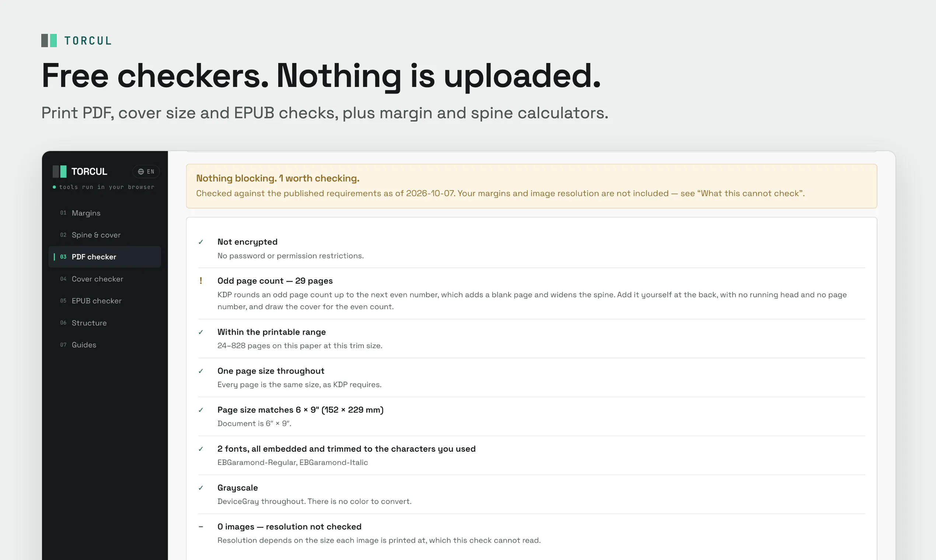Open the EN language selector

[146, 171]
